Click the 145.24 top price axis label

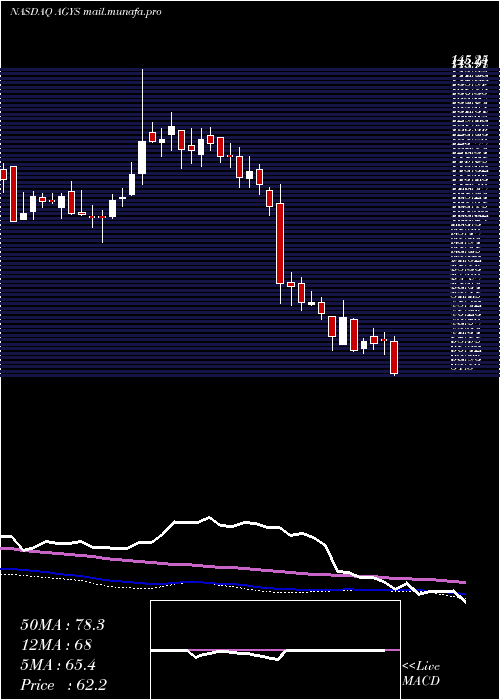[469, 59]
